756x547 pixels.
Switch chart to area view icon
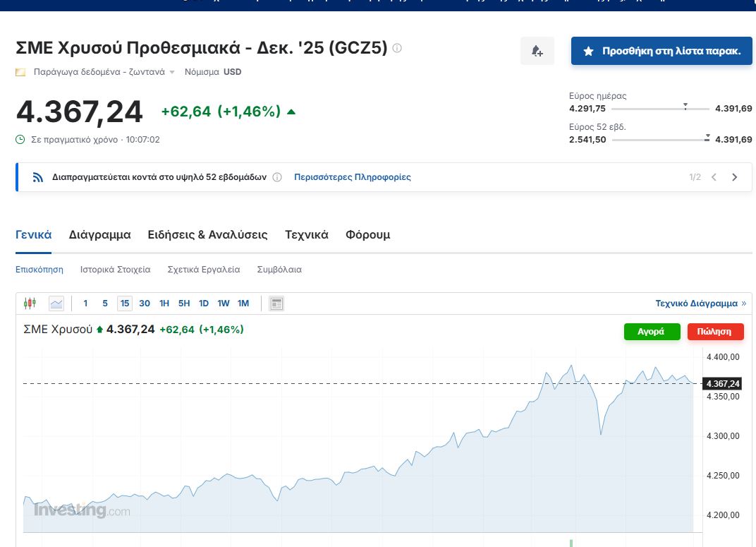[x=56, y=303]
